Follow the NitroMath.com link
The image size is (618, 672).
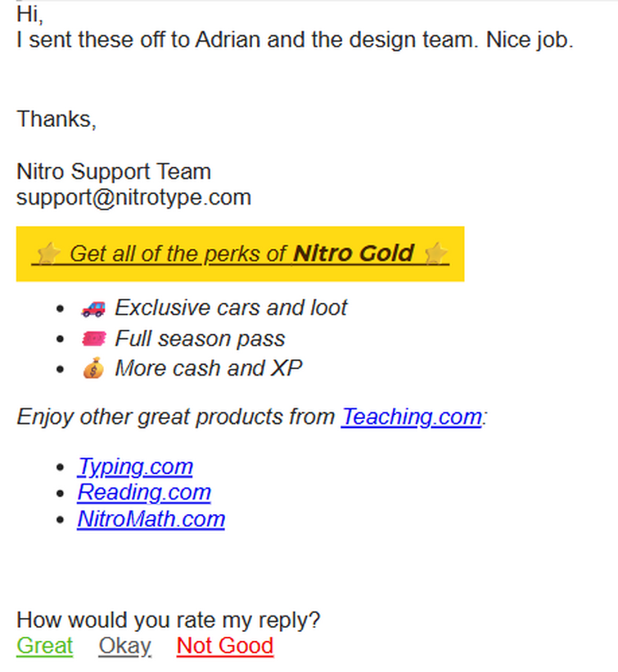[x=151, y=519]
